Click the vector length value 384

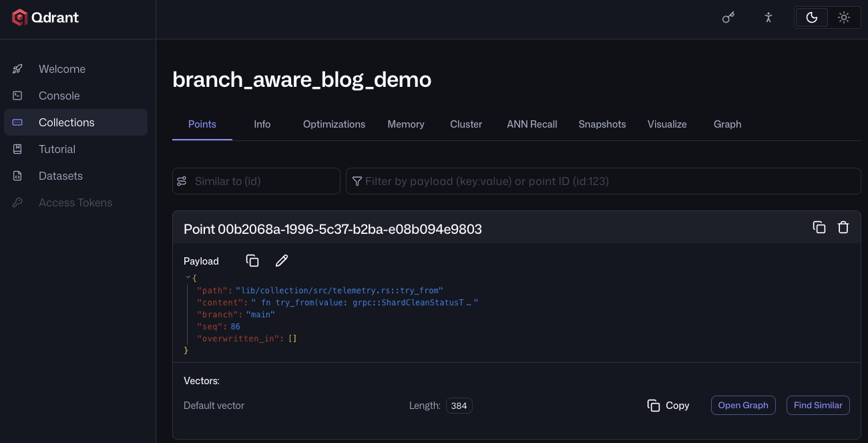pos(459,406)
